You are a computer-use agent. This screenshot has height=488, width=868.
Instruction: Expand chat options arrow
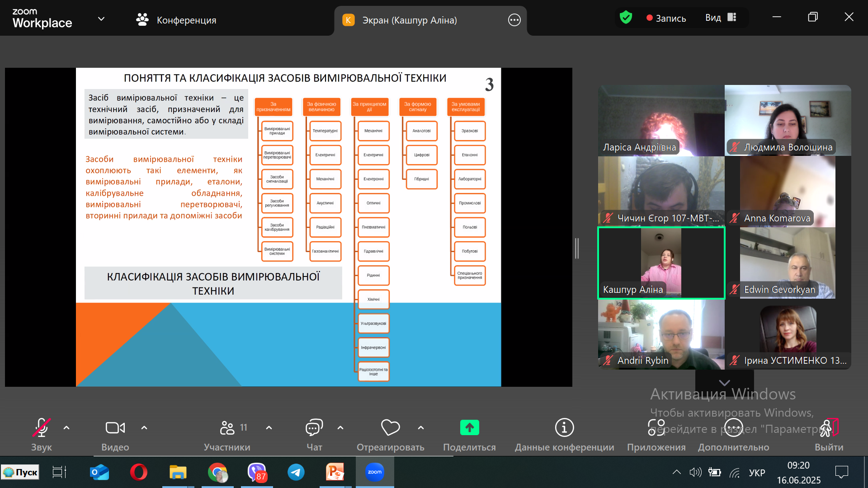tap(340, 427)
